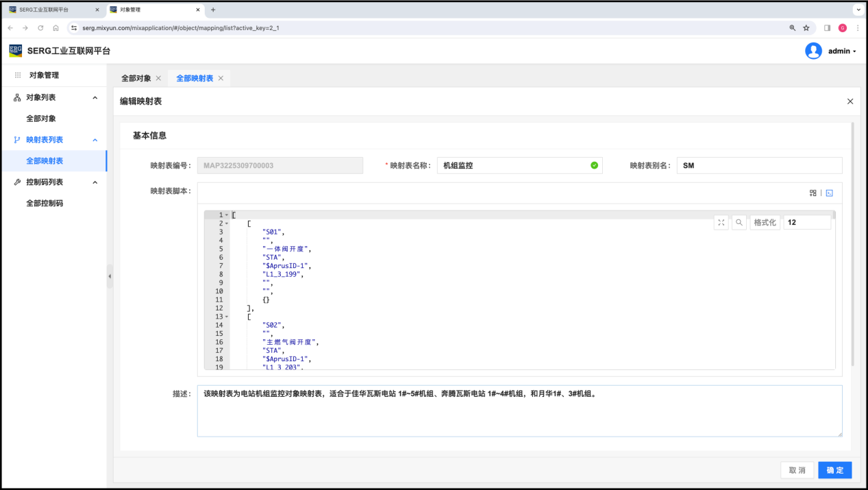Viewport: 868px width, 490px height.
Task: Click the 映射表别名 input field
Action: 758,166
